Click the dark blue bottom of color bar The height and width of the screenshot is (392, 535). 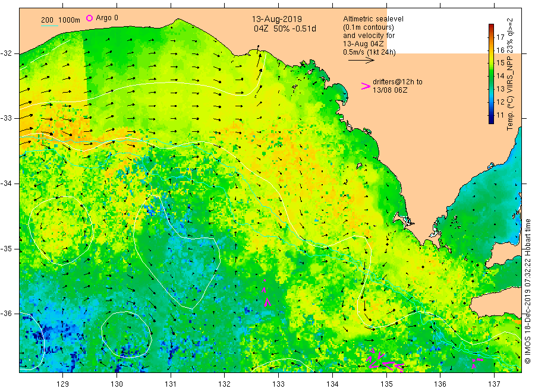[491, 120]
